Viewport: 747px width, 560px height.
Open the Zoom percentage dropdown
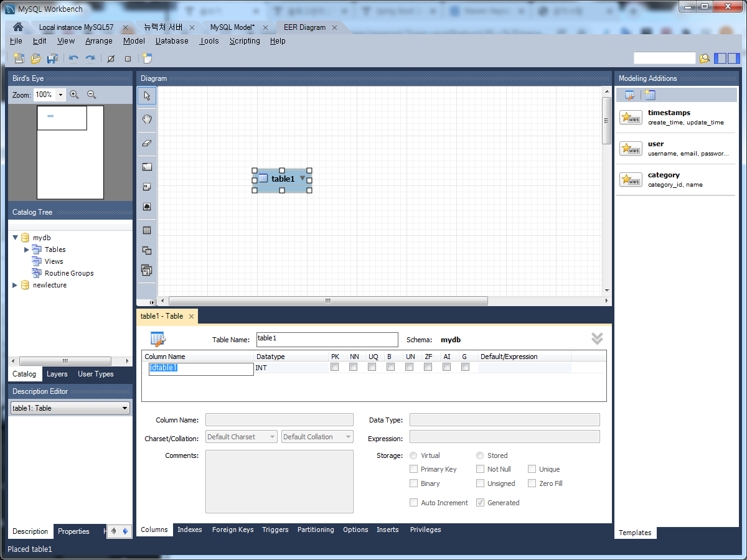[60, 95]
